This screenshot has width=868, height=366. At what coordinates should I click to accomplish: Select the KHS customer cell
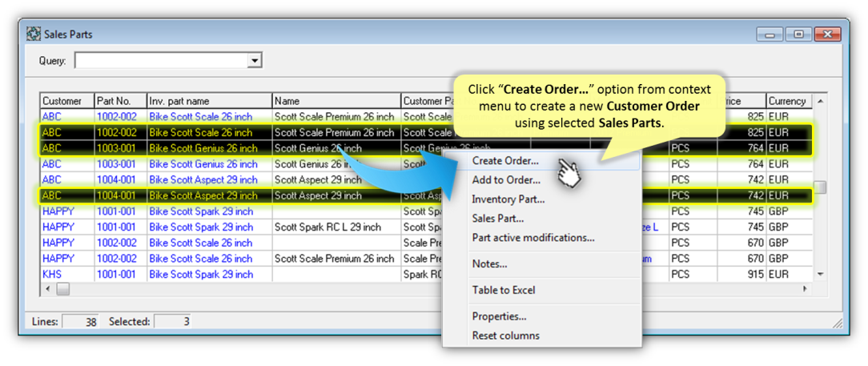point(67,274)
